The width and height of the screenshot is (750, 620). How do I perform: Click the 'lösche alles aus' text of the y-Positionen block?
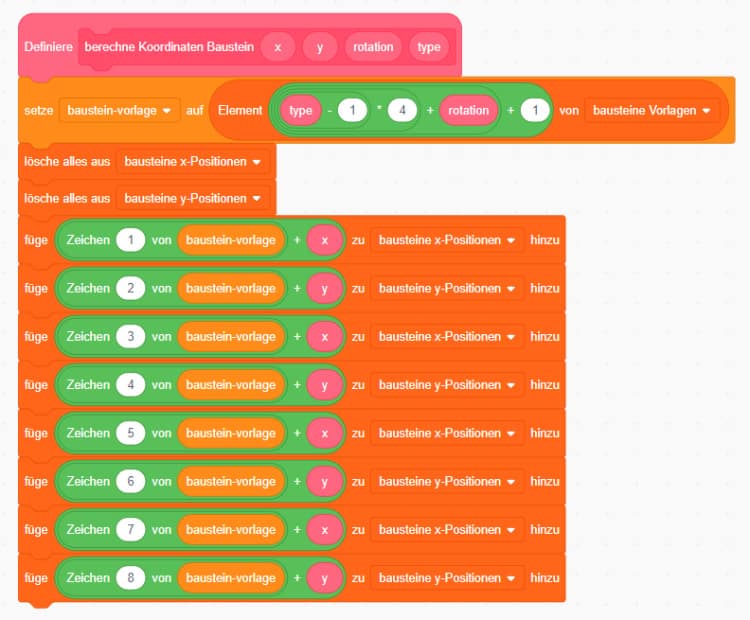[x=67, y=199]
